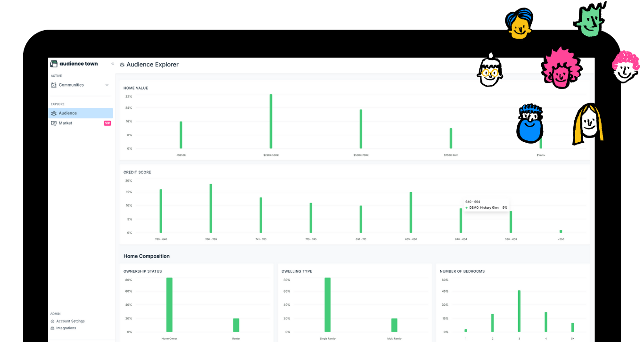Screen dimensions: 644x342
Task: Select the building icon next to Communities
Action: [54, 85]
